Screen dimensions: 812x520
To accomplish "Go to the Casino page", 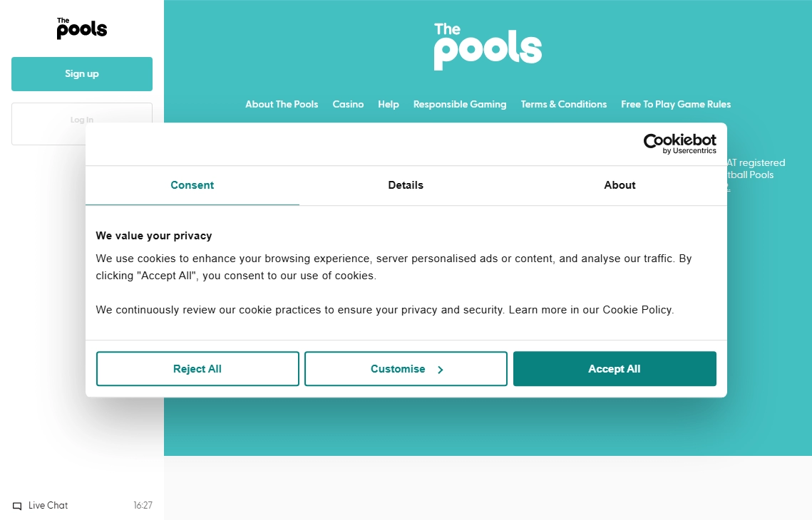I will [348, 105].
